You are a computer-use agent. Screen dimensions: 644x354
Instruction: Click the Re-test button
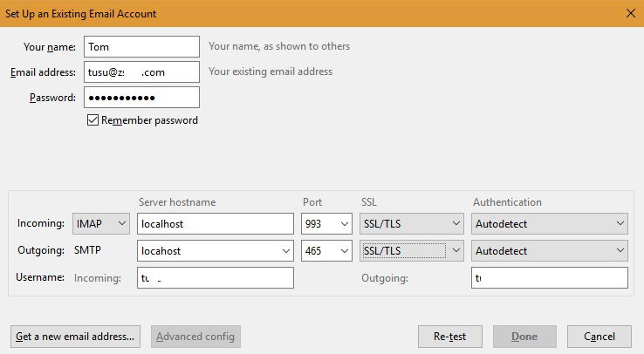[450, 337]
